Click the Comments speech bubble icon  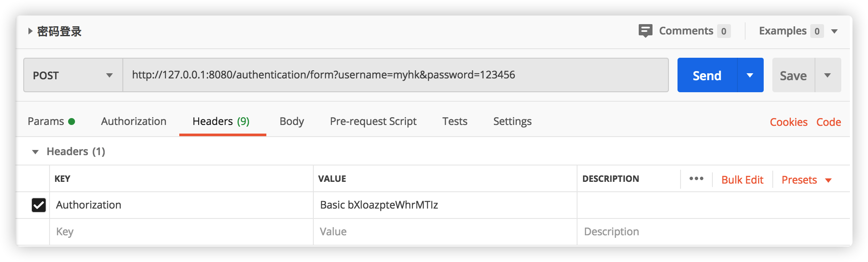(x=645, y=31)
